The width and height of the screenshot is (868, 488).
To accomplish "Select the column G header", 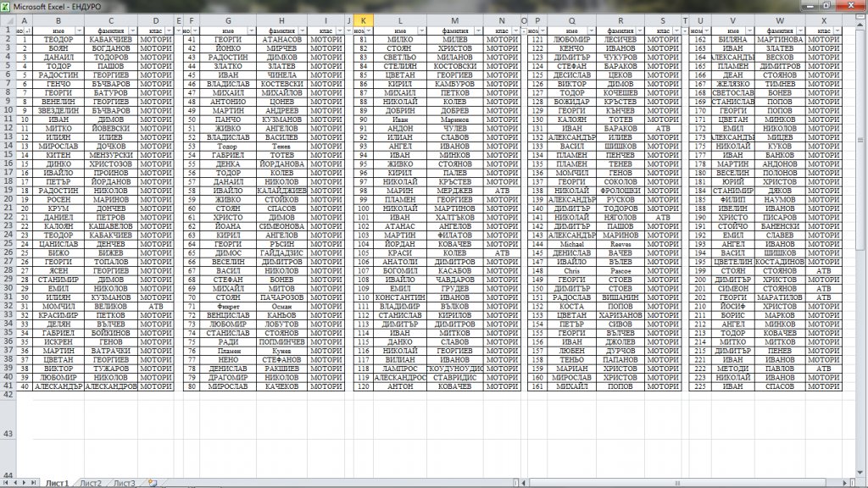I will click(228, 19).
